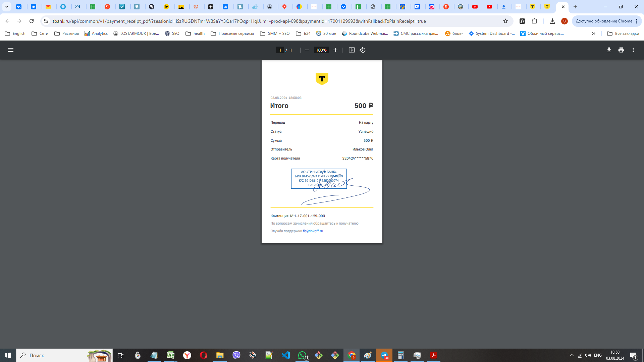Open the блок- bookmark
Image resolution: width=644 pixels, height=362 pixels.
pyautogui.click(x=454, y=34)
